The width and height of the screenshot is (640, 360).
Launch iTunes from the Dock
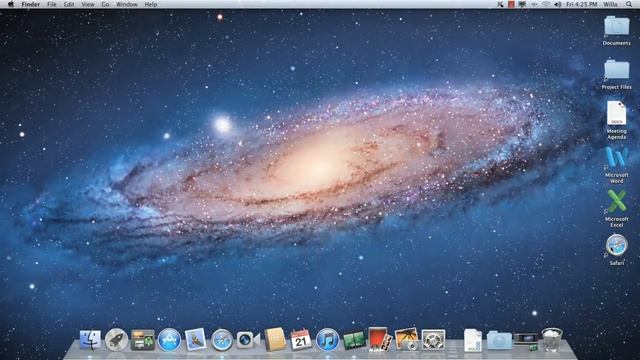point(327,340)
